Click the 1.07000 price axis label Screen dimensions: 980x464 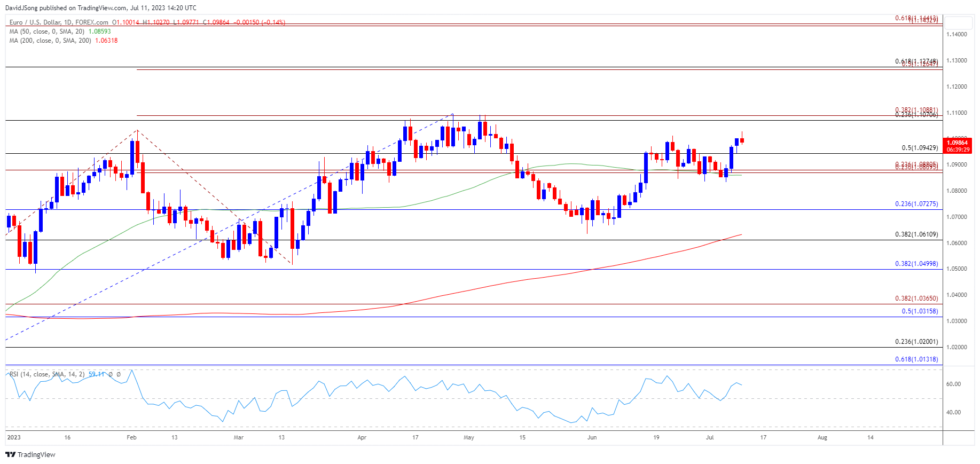point(957,217)
